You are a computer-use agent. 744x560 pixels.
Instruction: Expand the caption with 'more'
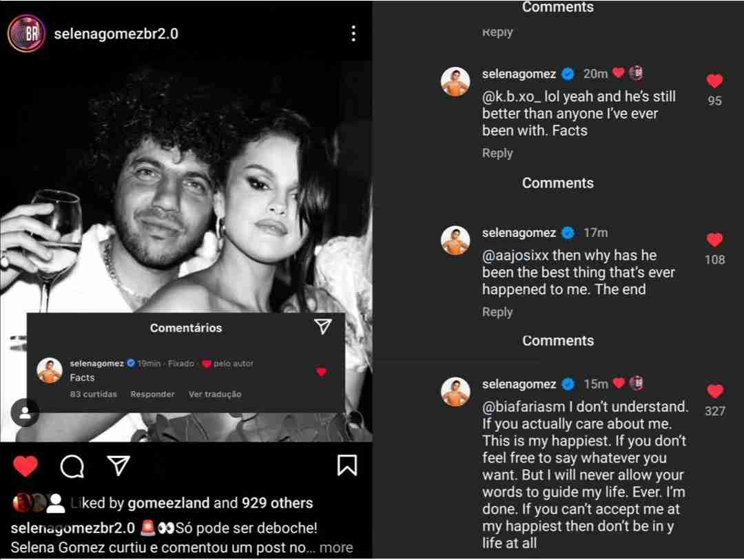coord(336,548)
